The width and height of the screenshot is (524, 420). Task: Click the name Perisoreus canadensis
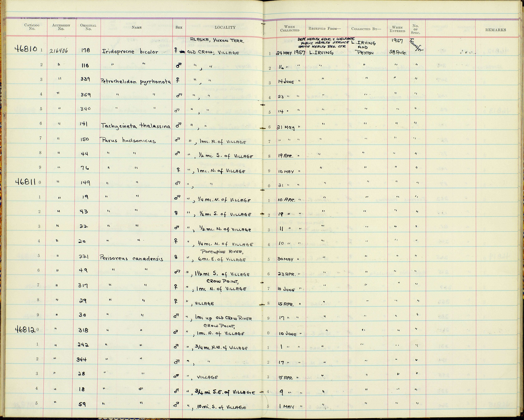[x=131, y=258]
